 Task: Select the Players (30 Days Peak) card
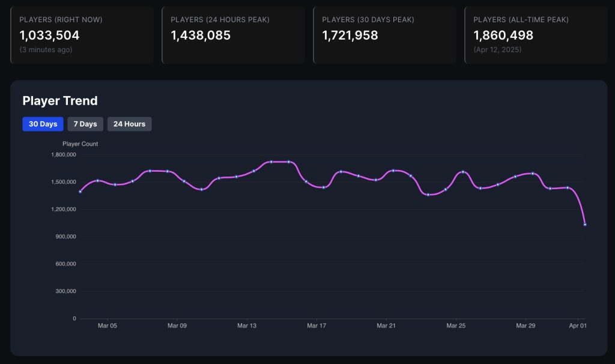point(384,34)
